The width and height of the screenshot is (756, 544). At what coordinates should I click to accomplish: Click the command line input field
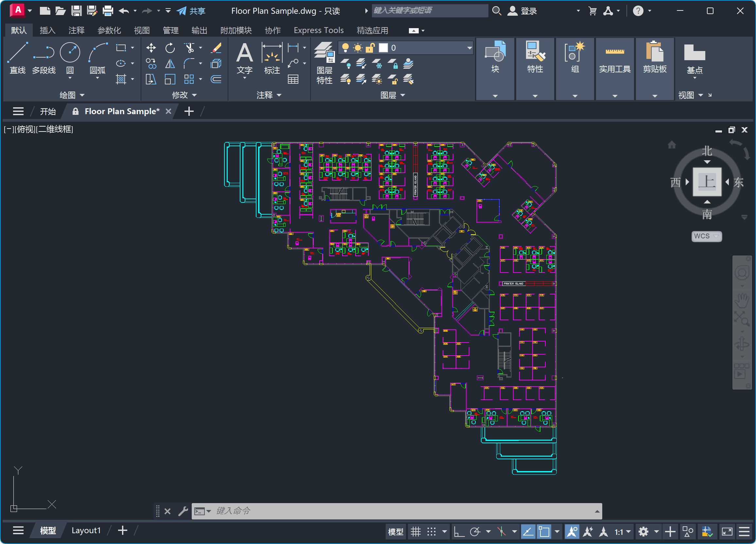click(x=403, y=511)
